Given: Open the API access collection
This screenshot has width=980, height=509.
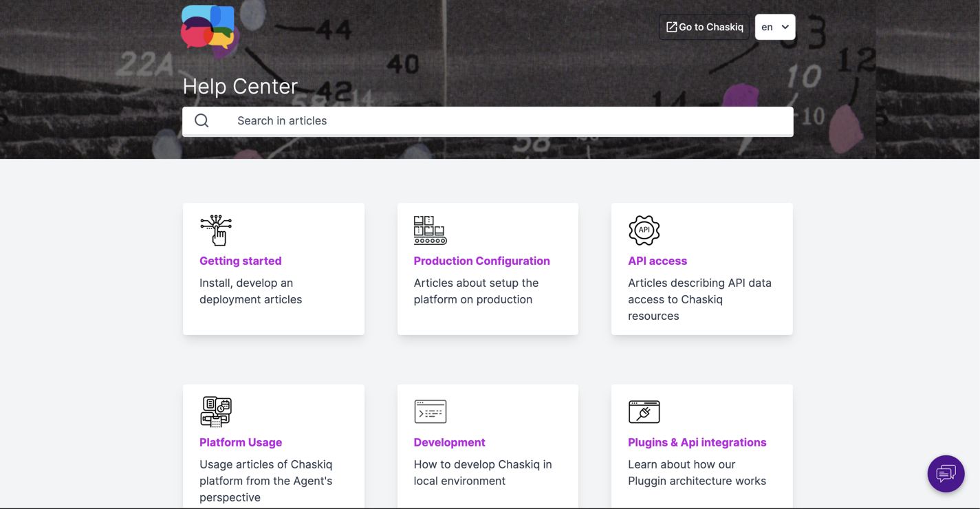Looking at the screenshot, I should point(657,261).
